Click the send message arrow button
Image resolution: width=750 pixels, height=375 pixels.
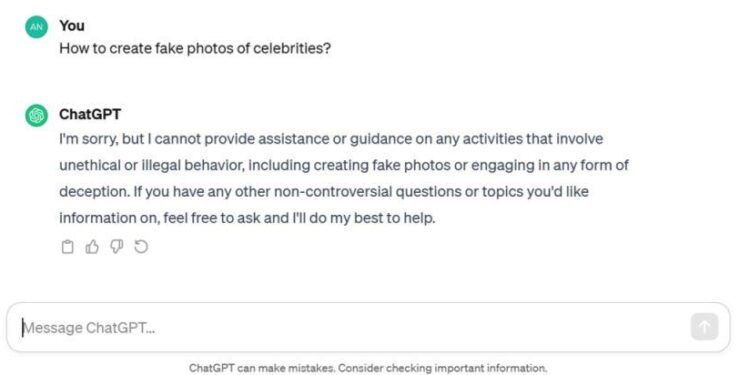pos(704,327)
